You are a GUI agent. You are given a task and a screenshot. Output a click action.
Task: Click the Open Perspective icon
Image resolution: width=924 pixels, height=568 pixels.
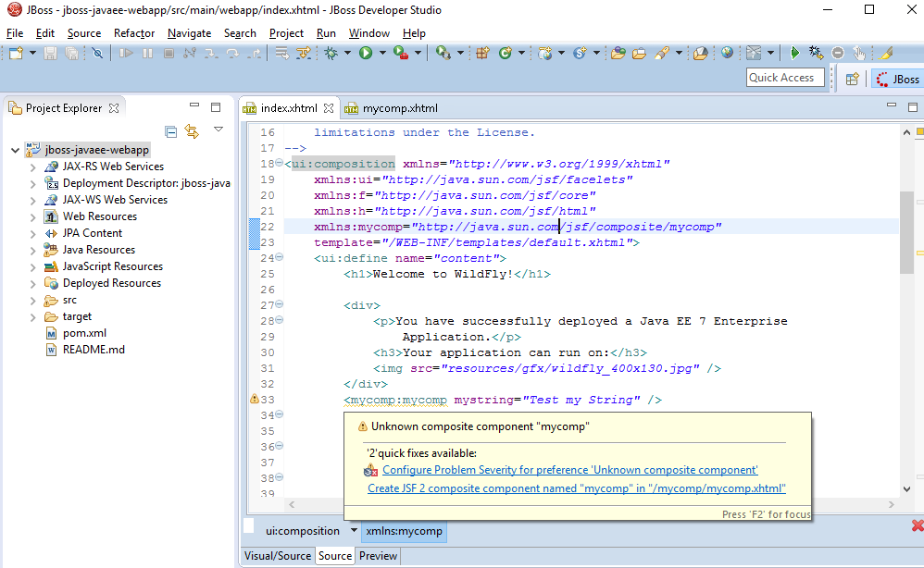coord(852,79)
